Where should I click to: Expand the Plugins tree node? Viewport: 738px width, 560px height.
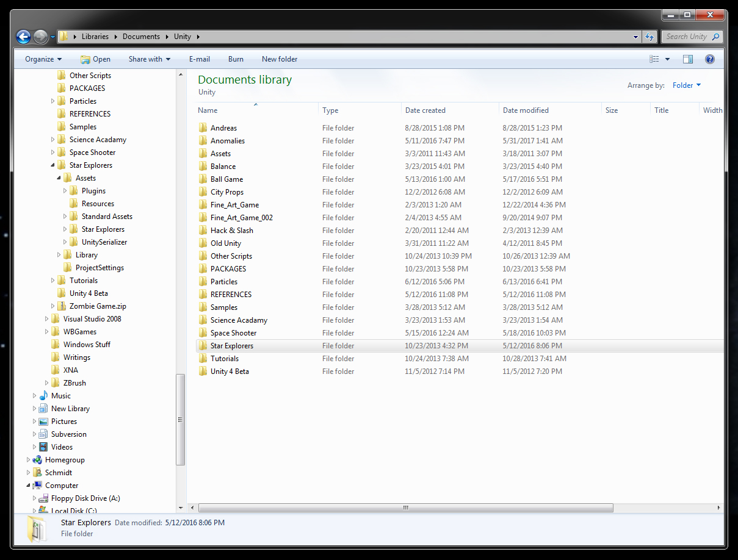coord(65,191)
